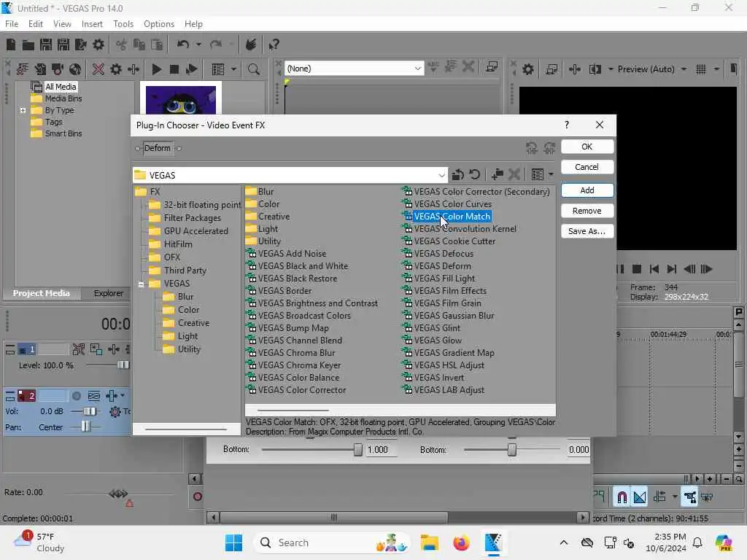
Task: Click the Save icon in main toolbar
Action: pyautogui.click(x=46, y=44)
